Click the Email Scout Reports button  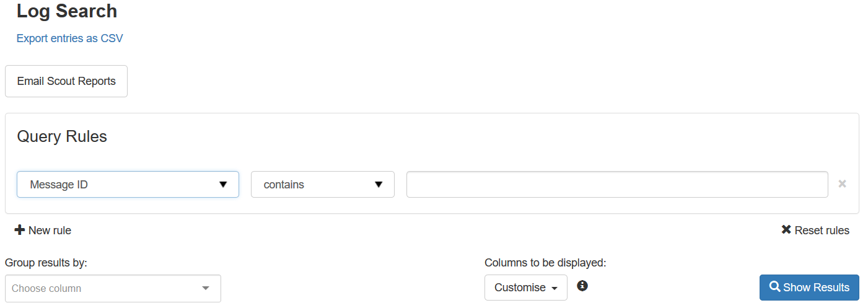tap(66, 81)
